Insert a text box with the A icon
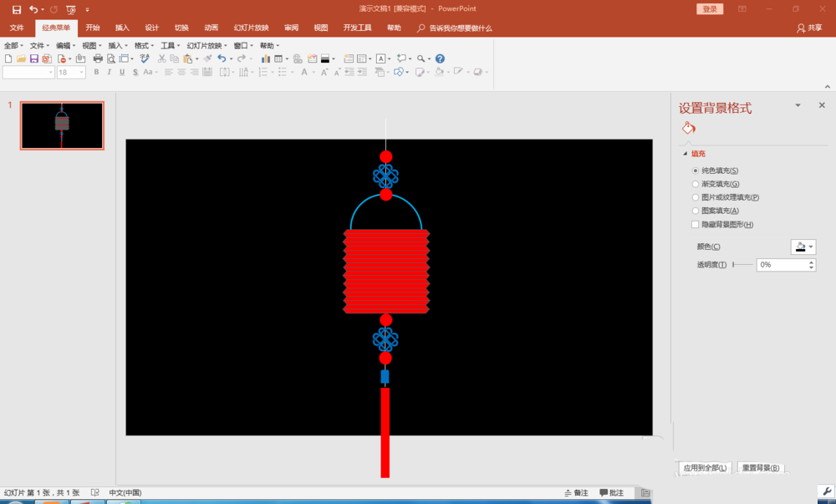 tap(380, 59)
